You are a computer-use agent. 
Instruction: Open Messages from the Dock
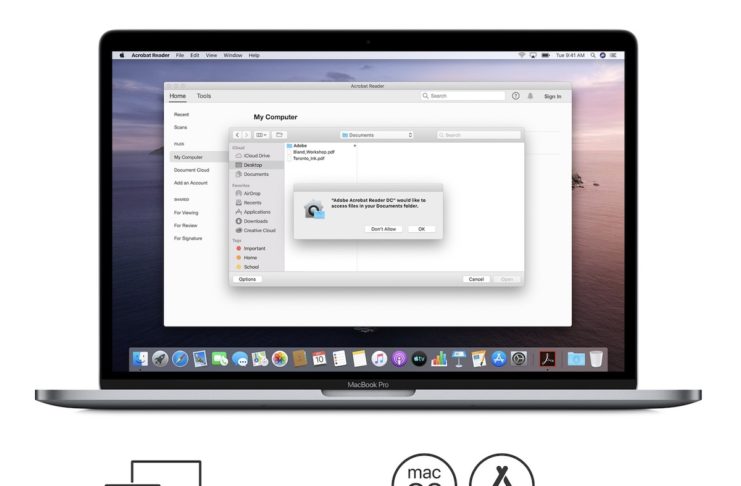(x=240, y=360)
